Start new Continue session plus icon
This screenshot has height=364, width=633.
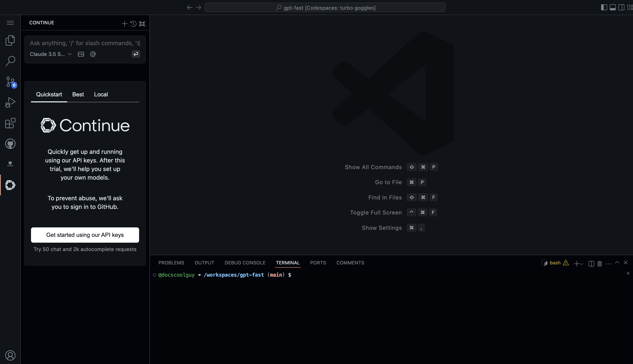[x=124, y=24]
